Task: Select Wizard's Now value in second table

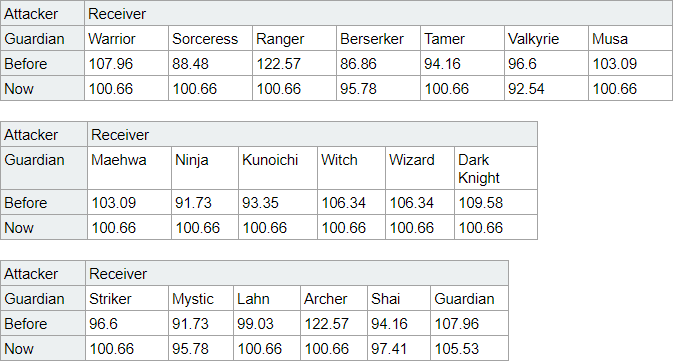Action: tap(420, 227)
